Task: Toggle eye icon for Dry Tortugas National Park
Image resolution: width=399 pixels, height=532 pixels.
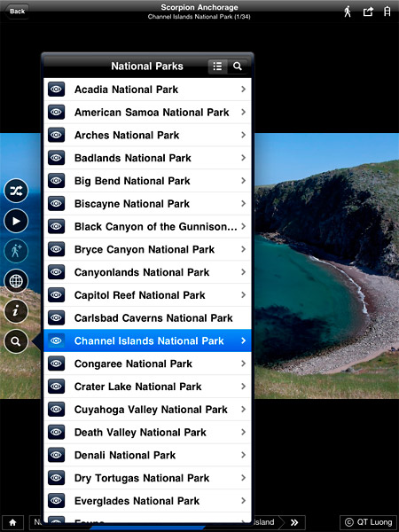Action: 57,478
